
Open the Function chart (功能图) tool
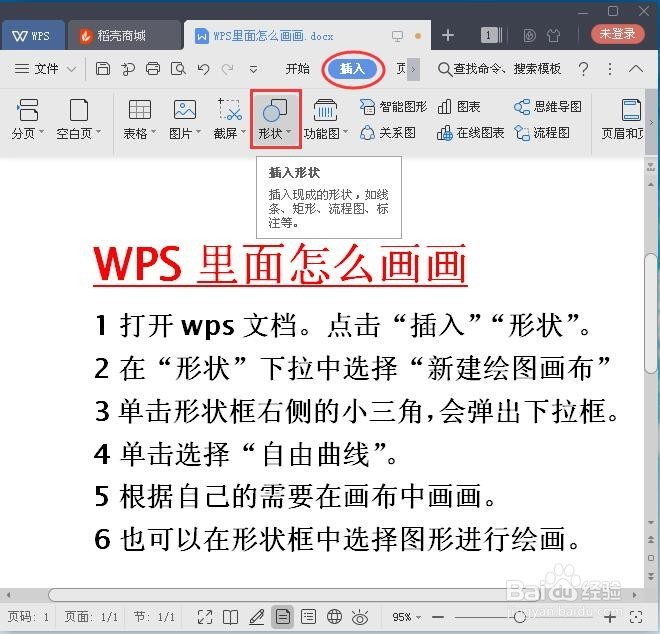pyautogui.click(x=325, y=119)
